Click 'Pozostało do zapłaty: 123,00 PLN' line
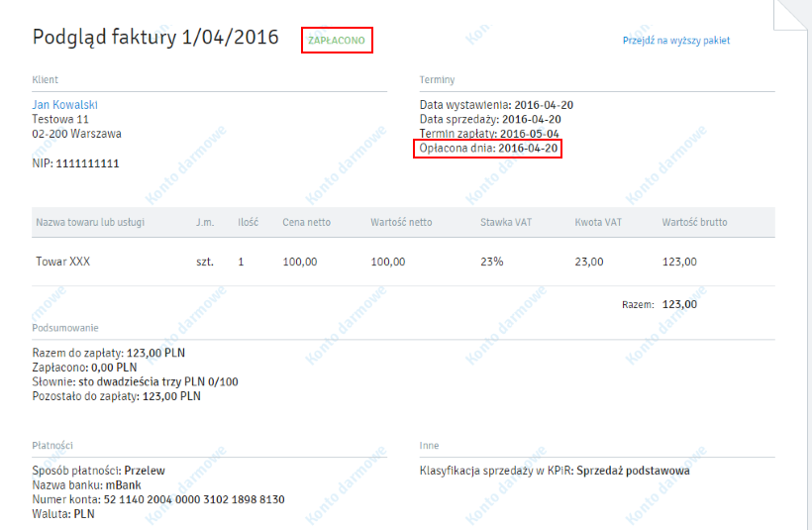This screenshot has height=530, width=812. coord(116,396)
